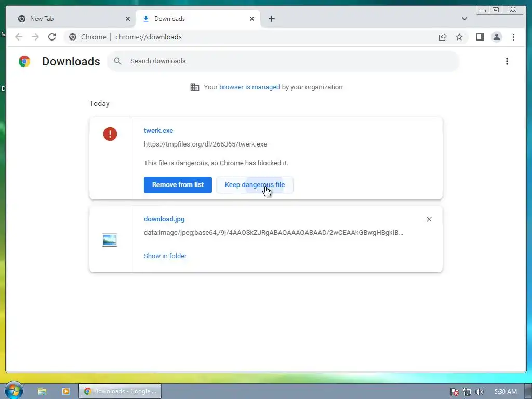Go back using the browser back arrow
This screenshot has width=532, height=399.
[x=19, y=37]
